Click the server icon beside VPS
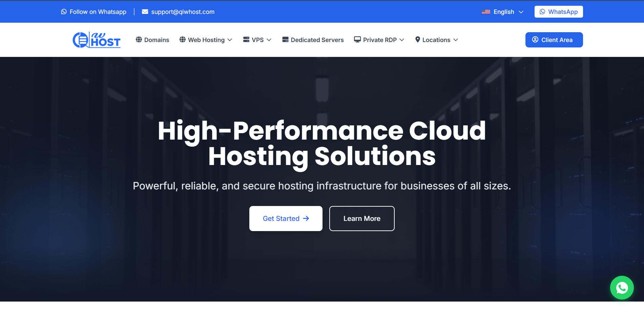The image size is (644, 309). coord(246,40)
